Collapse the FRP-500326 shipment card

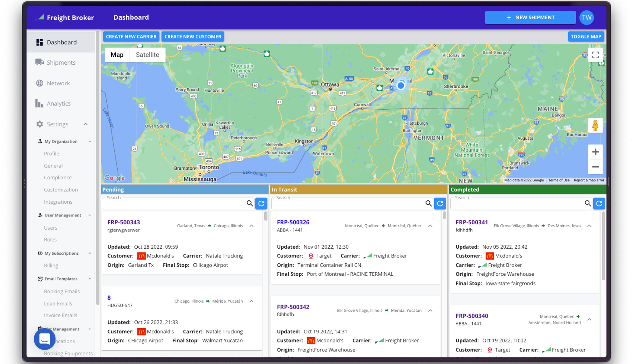click(430, 226)
